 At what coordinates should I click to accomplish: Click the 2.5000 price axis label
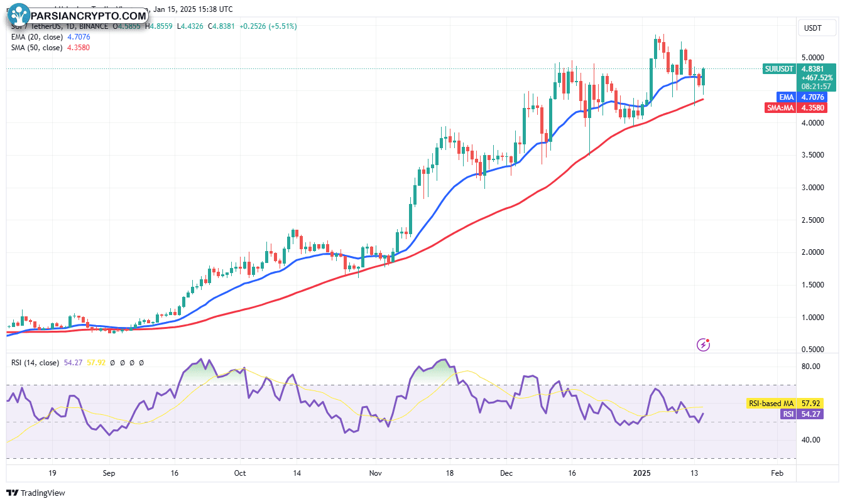click(812, 220)
